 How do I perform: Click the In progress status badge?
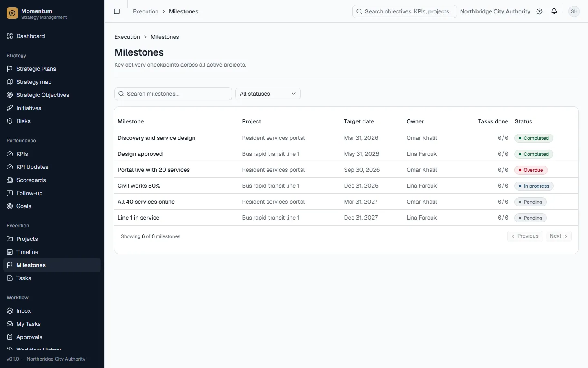point(534,186)
